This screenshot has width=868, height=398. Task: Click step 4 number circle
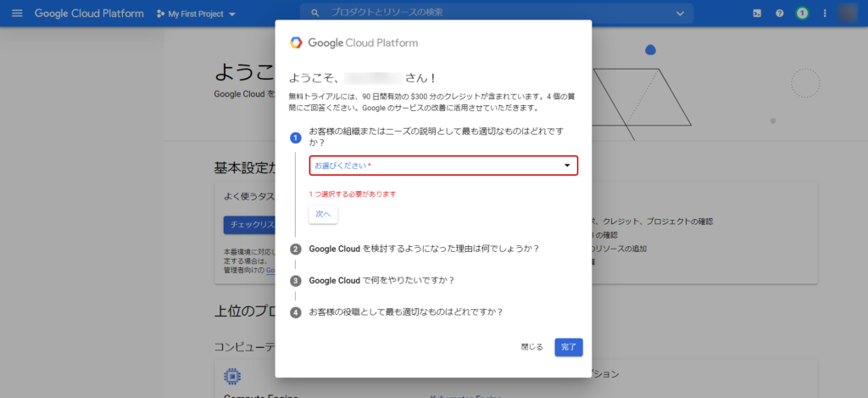click(296, 312)
